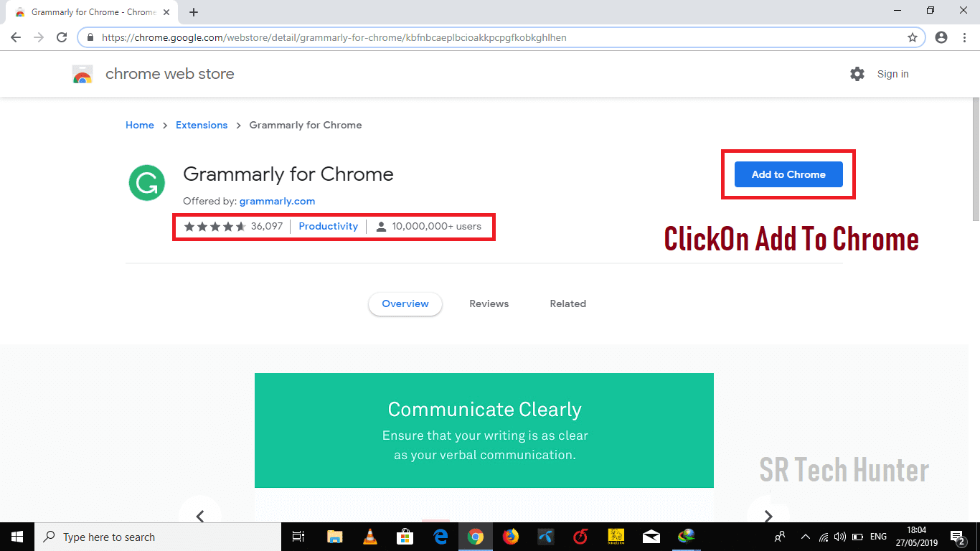The height and width of the screenshot is (551, 980).
Task: Click the Add to Chrome button
Action: click(x=788, y=174)
